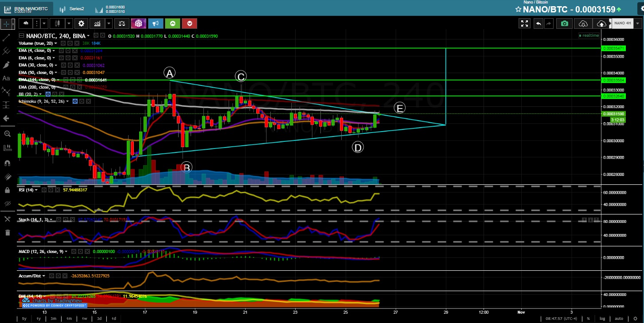644x323 pixels.
Task: Select the crosshair cursor tool
Action: 7,23
